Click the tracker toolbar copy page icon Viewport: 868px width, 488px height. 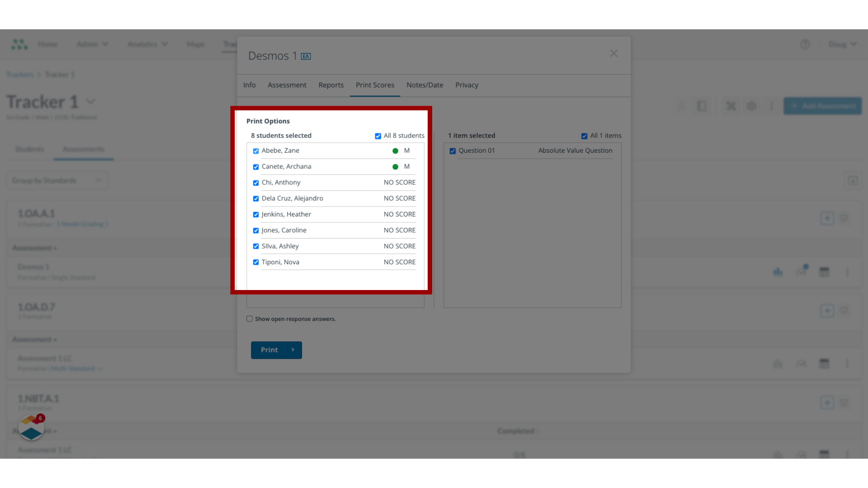click(702, 106)
